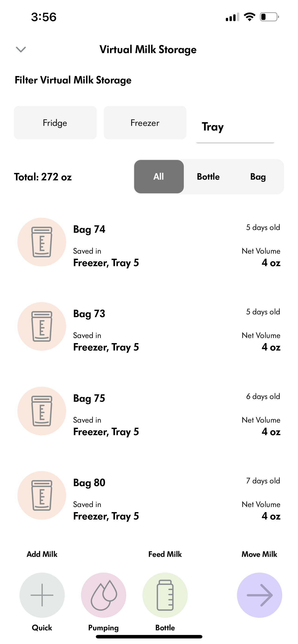Tap the Bag 80 container icon
The width and height of the screenshot is (298, 644).
[x=42, y=495]
